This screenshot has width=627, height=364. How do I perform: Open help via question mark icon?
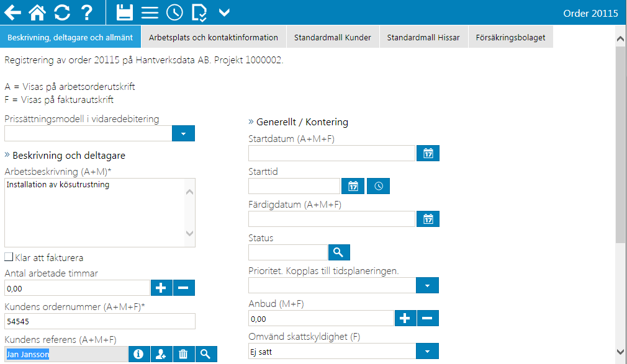tap(87, 13)
